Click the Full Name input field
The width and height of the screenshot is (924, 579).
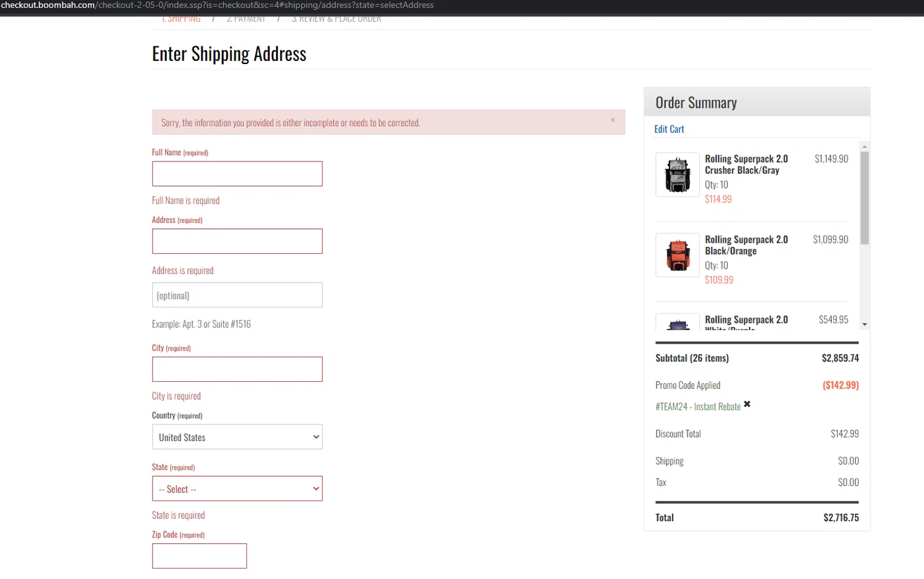tap(237, 174)
